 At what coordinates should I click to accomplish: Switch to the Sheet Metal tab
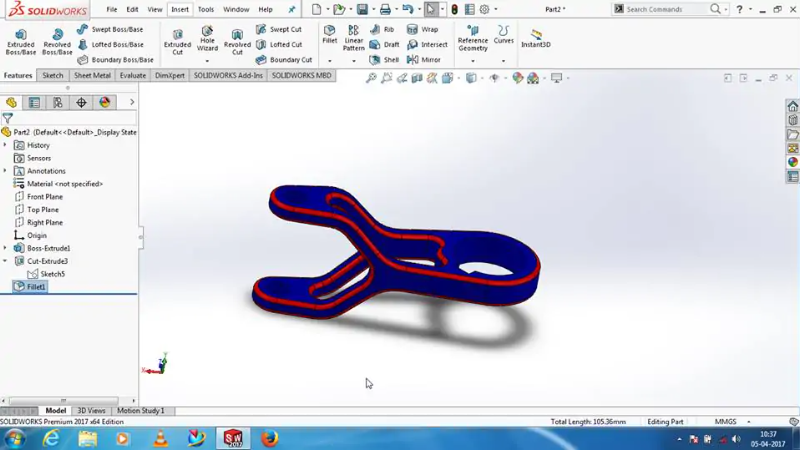92,75
